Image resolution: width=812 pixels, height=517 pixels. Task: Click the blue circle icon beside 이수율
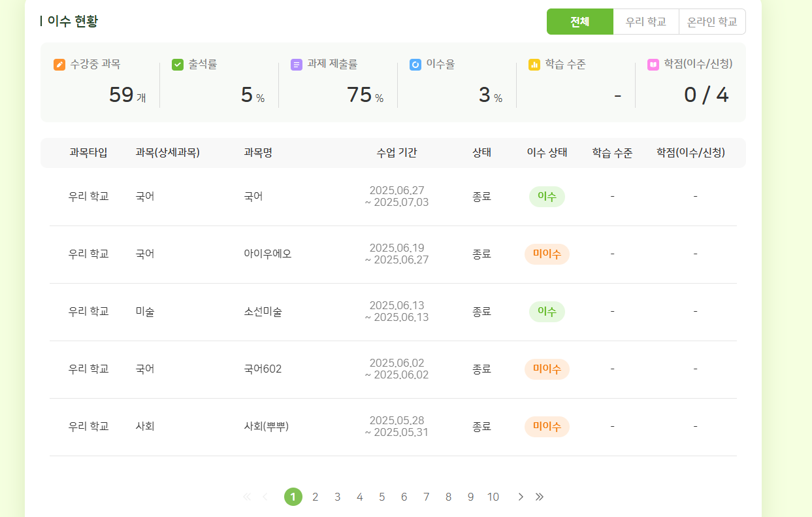pyautogui.click(x=415, y=65)
